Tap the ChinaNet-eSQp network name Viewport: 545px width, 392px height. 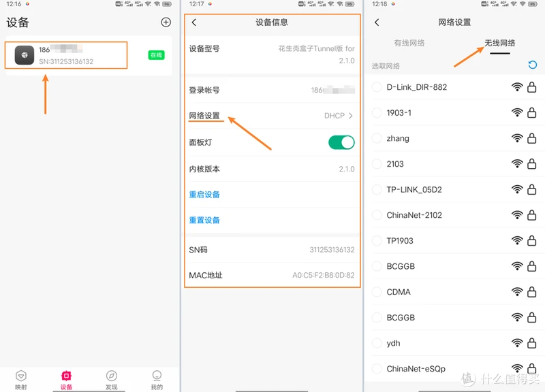pyautogui.click(x=416, y=369)
